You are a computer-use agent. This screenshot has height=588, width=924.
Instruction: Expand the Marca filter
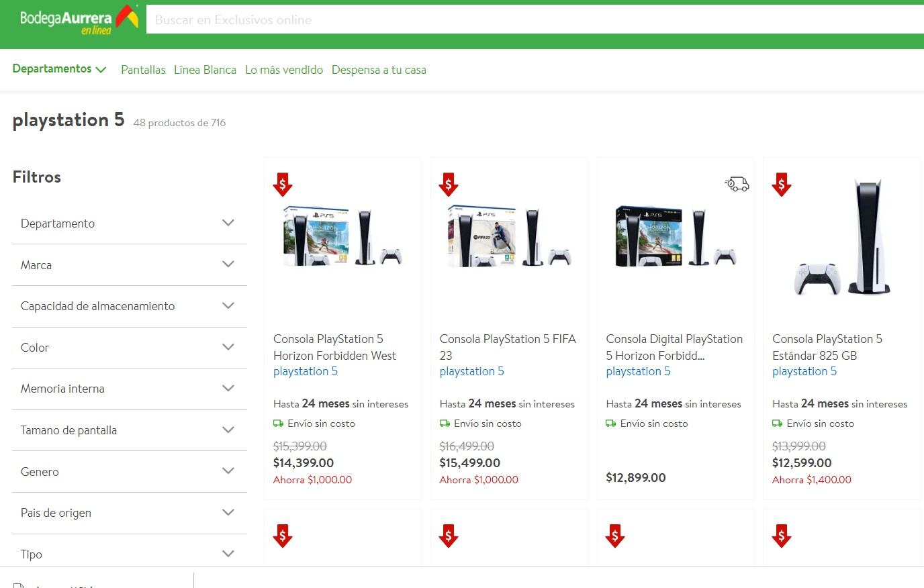[x=129, y=264]
